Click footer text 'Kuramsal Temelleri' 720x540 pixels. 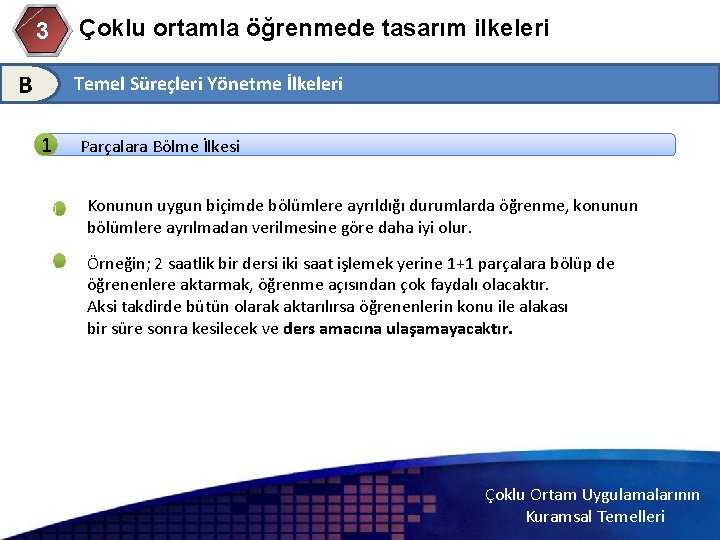[x=595, y=517]
